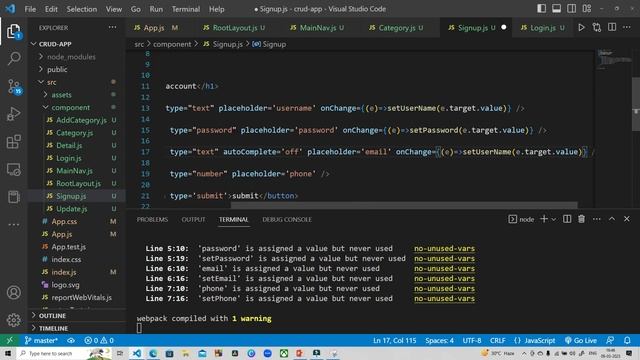Change the UTF-8 encoding setting
This screenshot has height=360, width=640.
click(472, 340)
